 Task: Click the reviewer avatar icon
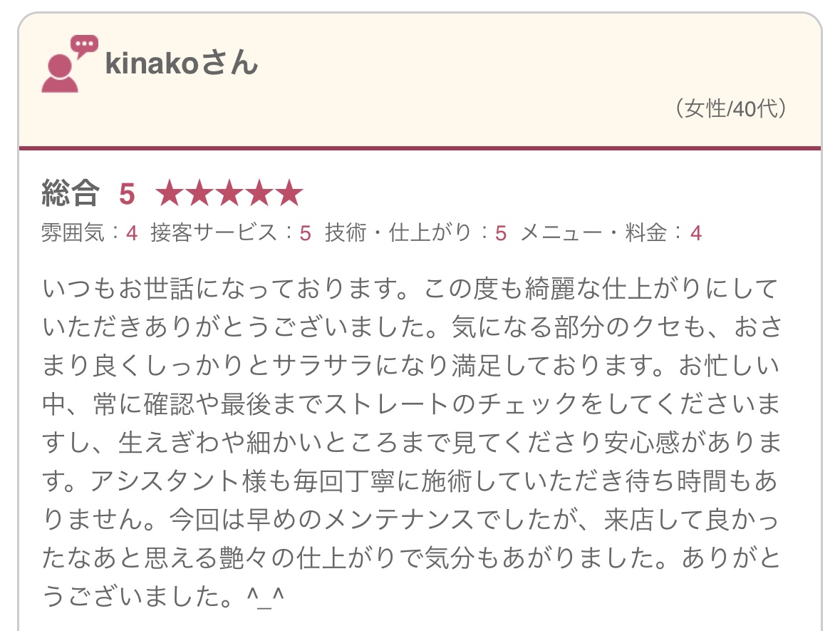coord(60,73)
